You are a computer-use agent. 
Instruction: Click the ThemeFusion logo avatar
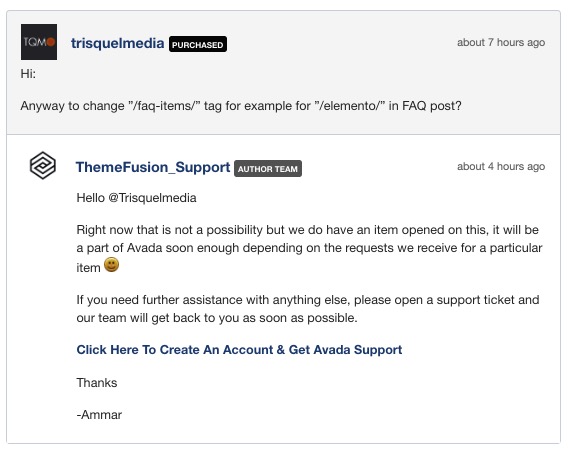43,166
